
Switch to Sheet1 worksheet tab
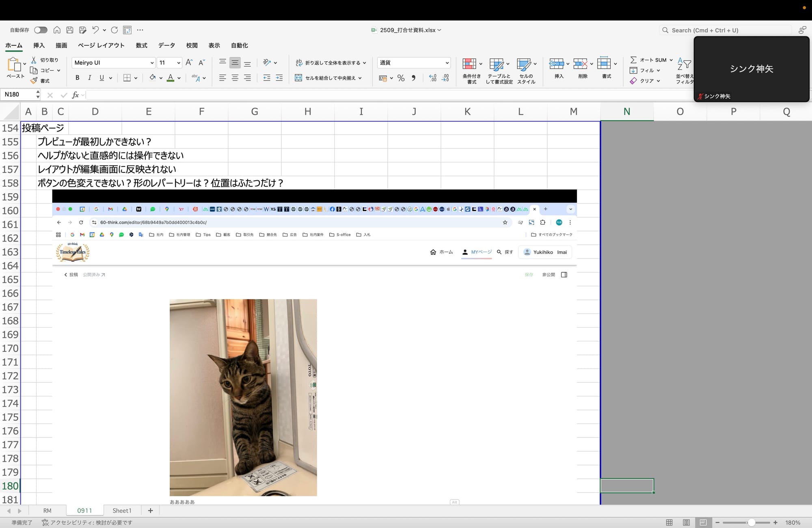pos(122,511)
